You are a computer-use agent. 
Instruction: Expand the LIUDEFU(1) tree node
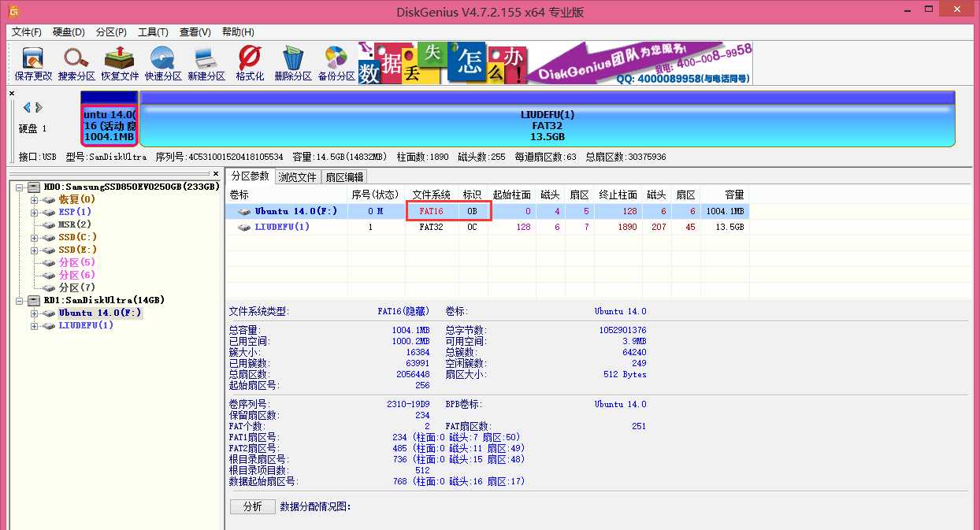coord(35,325)
